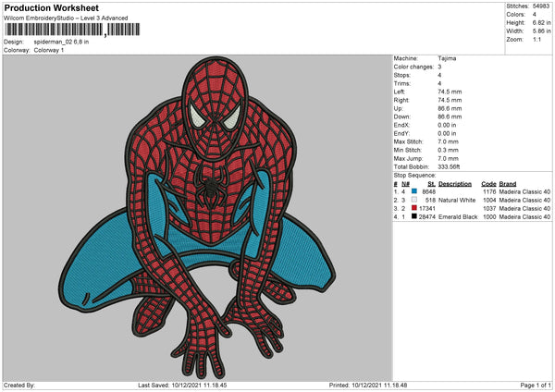The height and width of the screenshot is (392, 555).
Task: Select Total Bobbin value '333.56ft'
Action: pos(449,166)
